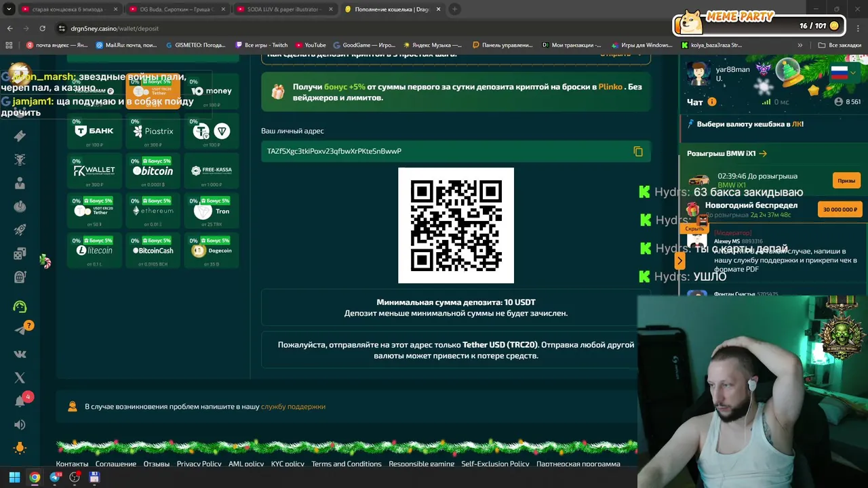Open 'Розыгрыш BMW iX1' link

pyautogui.click(x=726, y=154)
